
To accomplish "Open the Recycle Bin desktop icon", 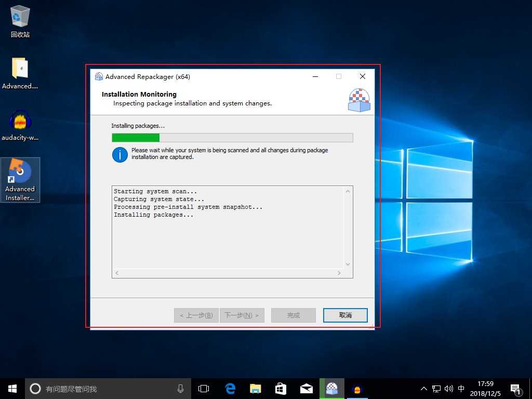I will (20, 22).
